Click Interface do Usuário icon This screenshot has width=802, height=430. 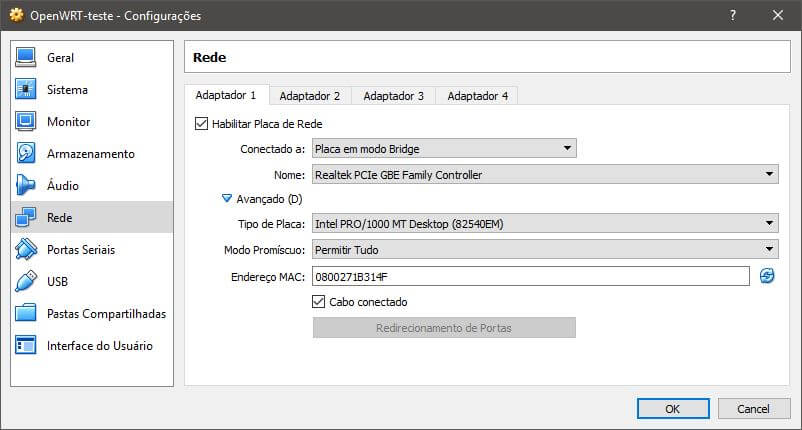(x=26, y=345)
